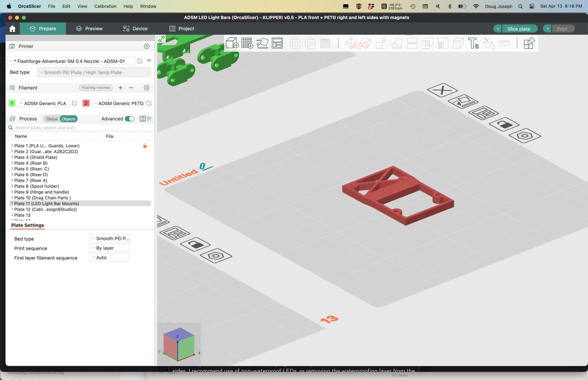Click the printer Wi-Fi connection icon
588x380 pixels.
pos(149,61)
